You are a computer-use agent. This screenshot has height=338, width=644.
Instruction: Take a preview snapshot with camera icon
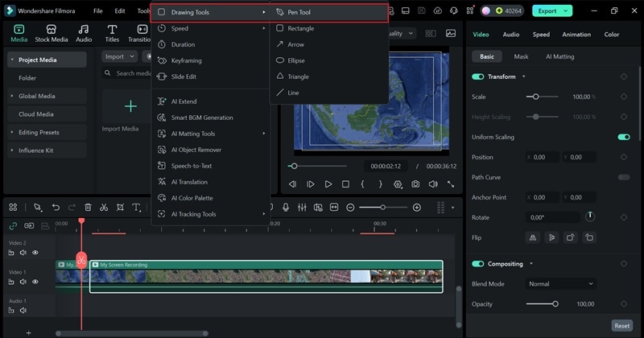(x=415, y=184)
